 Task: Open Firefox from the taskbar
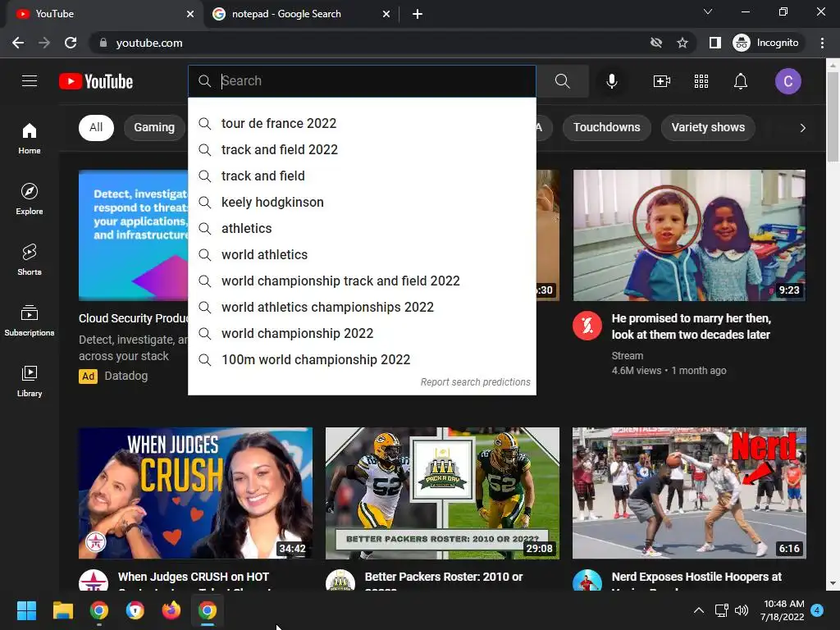coord(171,610)
